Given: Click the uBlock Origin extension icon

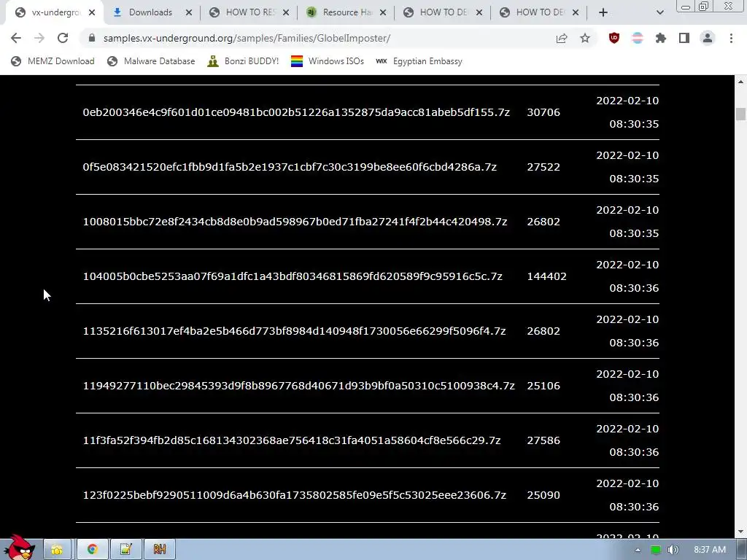Looking at the screenshot, I should [x=614, y=38].
